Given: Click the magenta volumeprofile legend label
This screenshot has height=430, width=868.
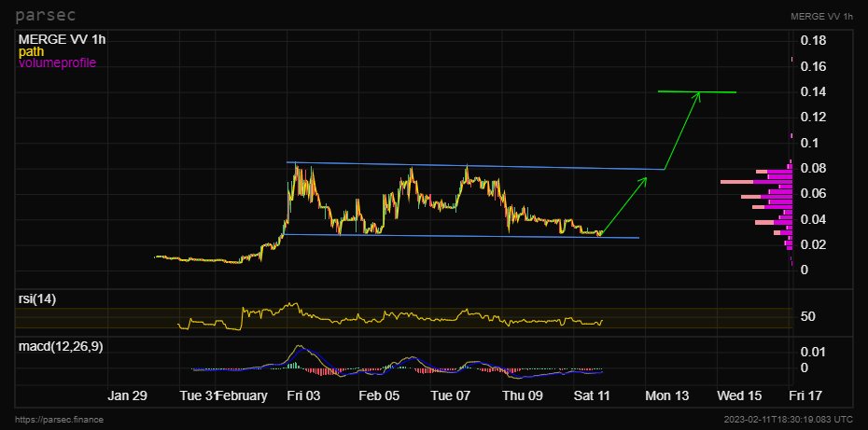Looking at the screenshot, I should point(58,63).
